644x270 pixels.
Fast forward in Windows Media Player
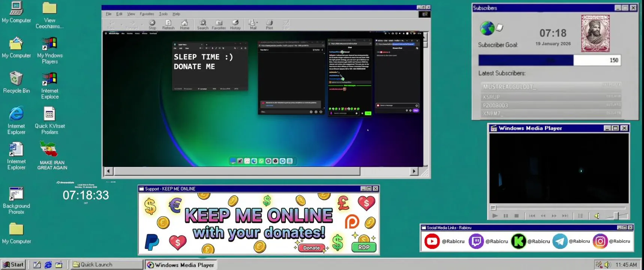[554, 216]
